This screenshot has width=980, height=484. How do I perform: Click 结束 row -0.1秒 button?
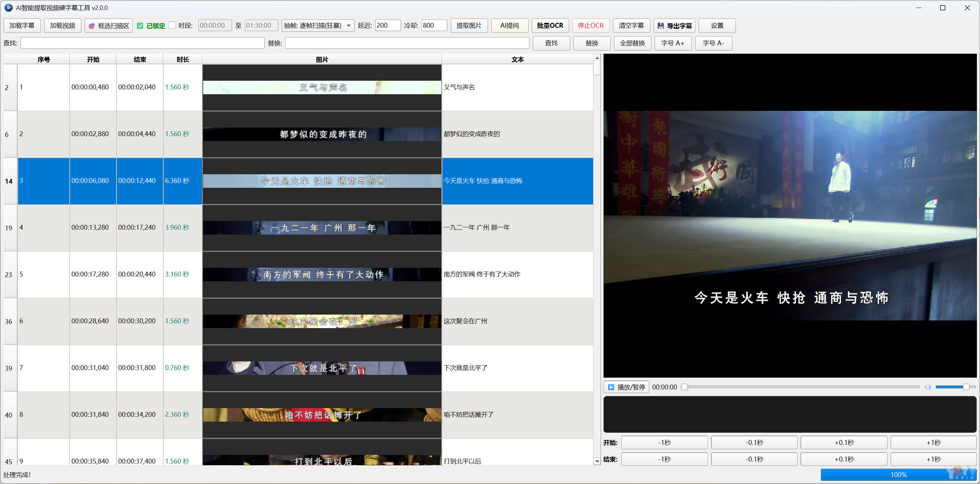pos(754,459)
